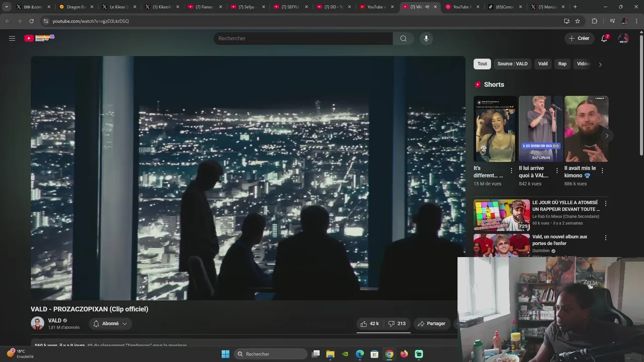This screenshot has height=362, width=644.
Task: Go to the YouTube home logo
Action: (x=39, y=38)
